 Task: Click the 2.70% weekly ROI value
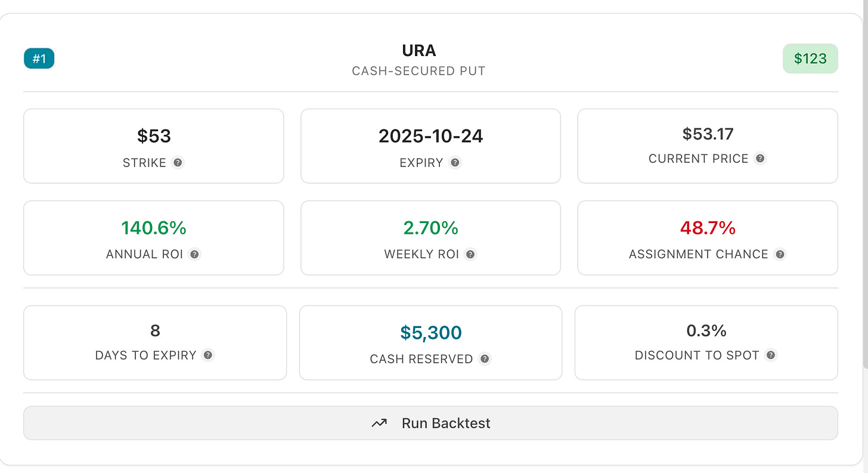coord(430,228)
